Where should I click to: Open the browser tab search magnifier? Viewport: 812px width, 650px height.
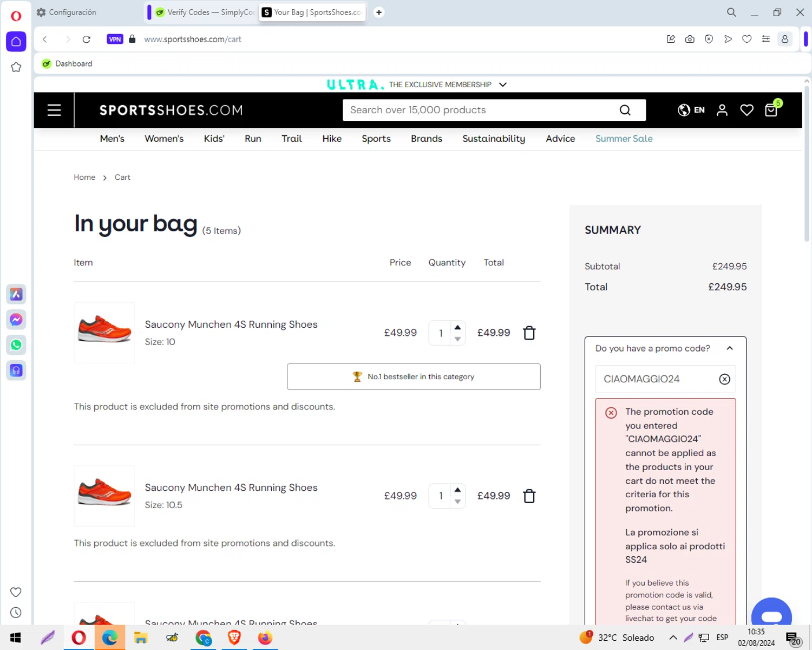click(x=731, y=12)
